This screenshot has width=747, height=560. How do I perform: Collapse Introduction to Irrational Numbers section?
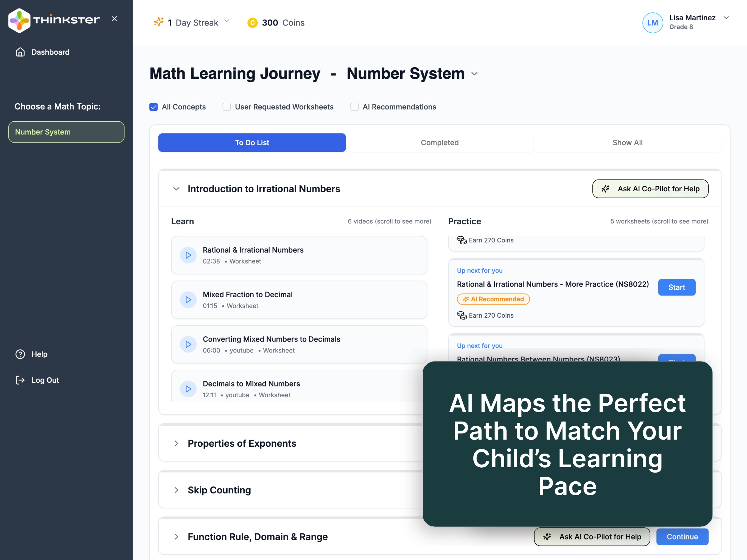pos(176,189)
